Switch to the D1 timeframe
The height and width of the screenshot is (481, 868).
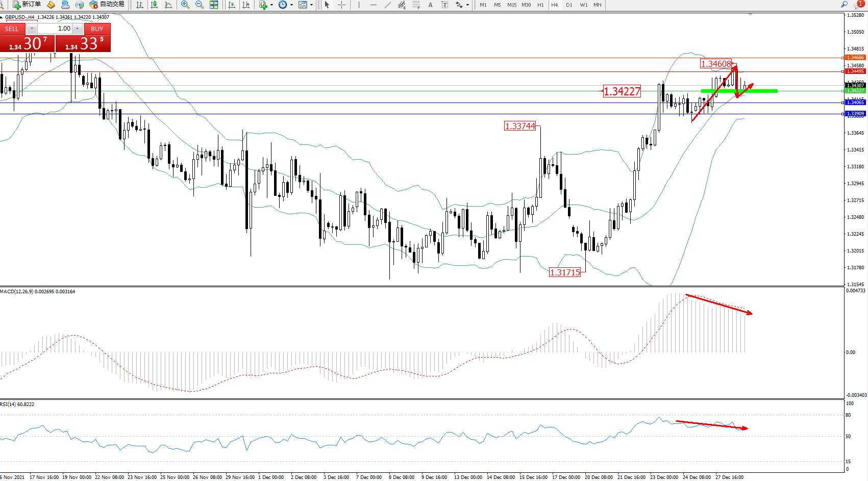[x=569, y=5]
